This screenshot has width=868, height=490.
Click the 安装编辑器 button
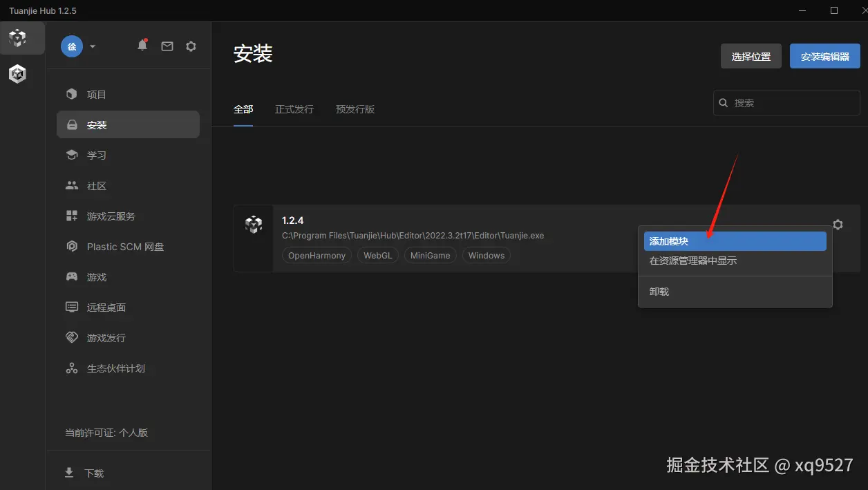(x=825, y=56)
